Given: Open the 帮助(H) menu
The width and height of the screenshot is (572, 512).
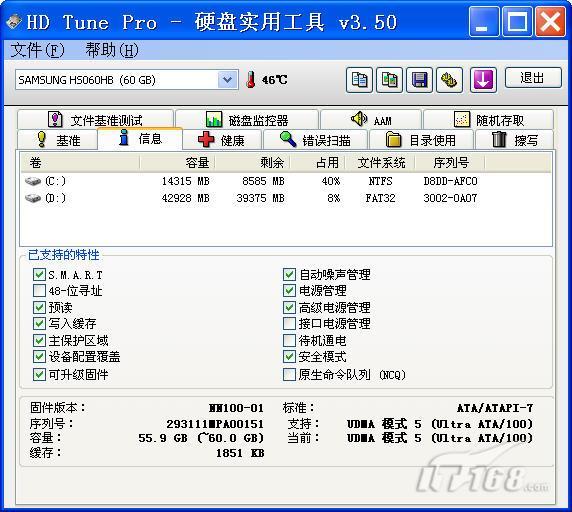Looking at the screenshot, I should pyautogui.click(x=112, y=50).
